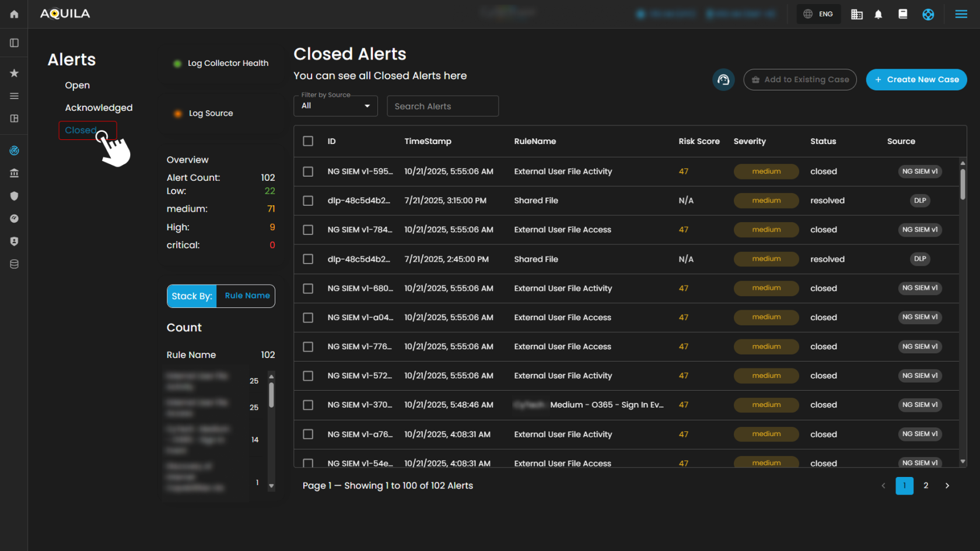Click the alerts table vertical scrollbar
The height and width of the screenshot is (551, 980).
pos(963,184)
